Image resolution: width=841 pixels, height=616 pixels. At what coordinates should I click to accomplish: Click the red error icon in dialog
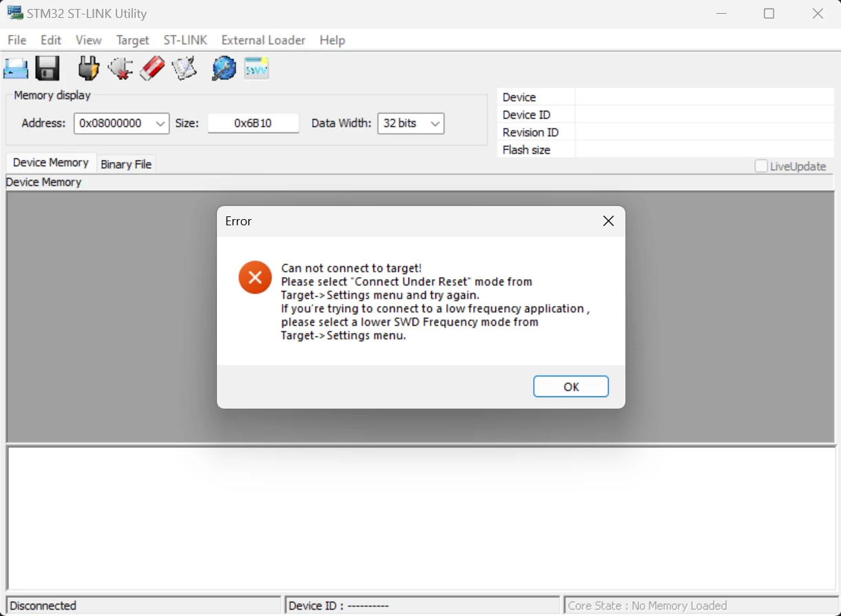pos(255,278)
